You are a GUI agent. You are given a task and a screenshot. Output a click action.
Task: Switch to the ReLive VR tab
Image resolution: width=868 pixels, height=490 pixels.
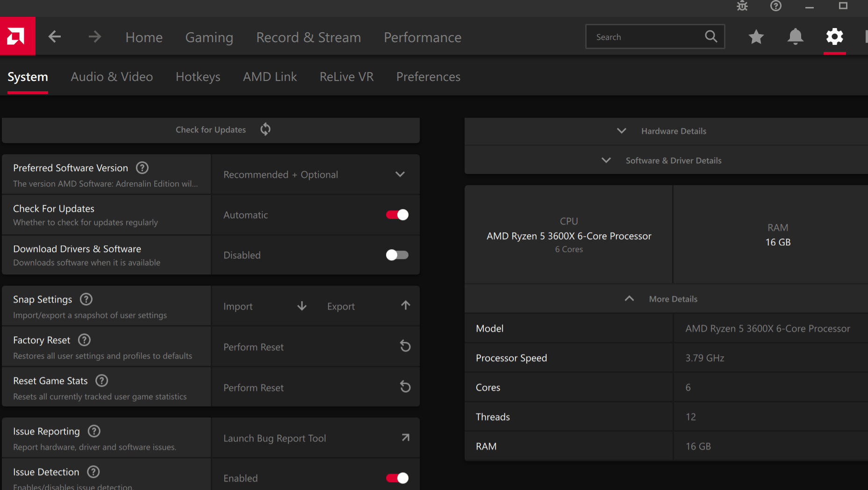346,77
